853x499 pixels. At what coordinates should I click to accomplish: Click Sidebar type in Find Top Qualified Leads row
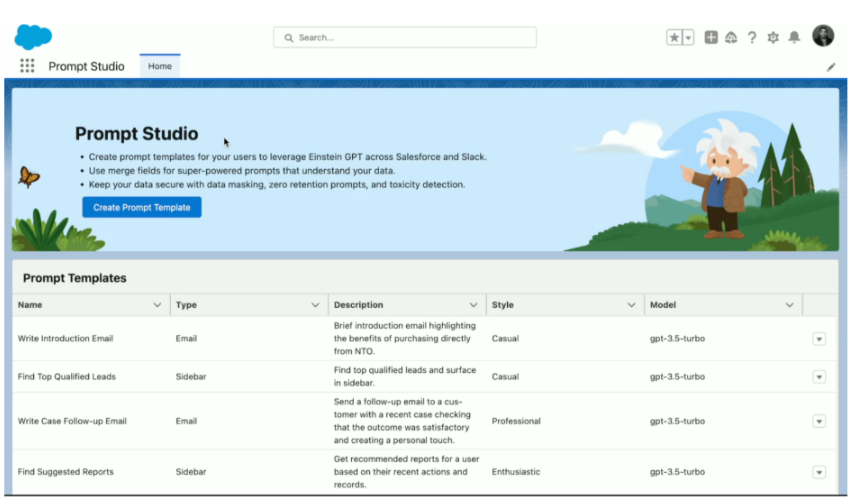191,377
